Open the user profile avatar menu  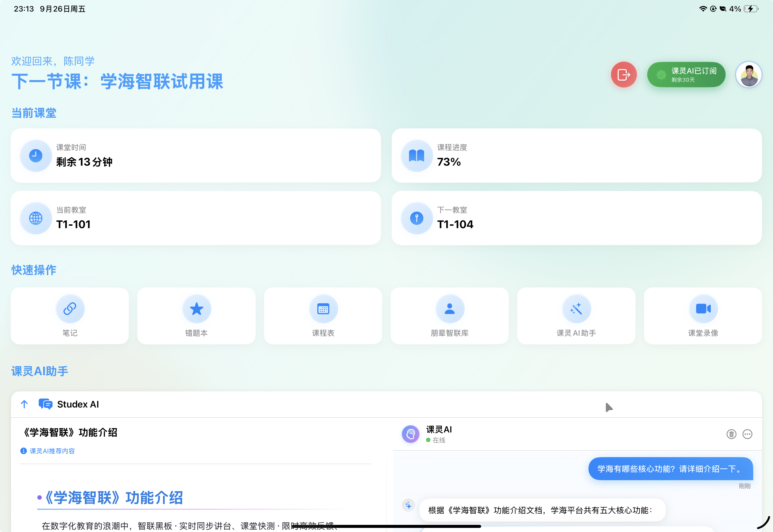pos(748,75)
